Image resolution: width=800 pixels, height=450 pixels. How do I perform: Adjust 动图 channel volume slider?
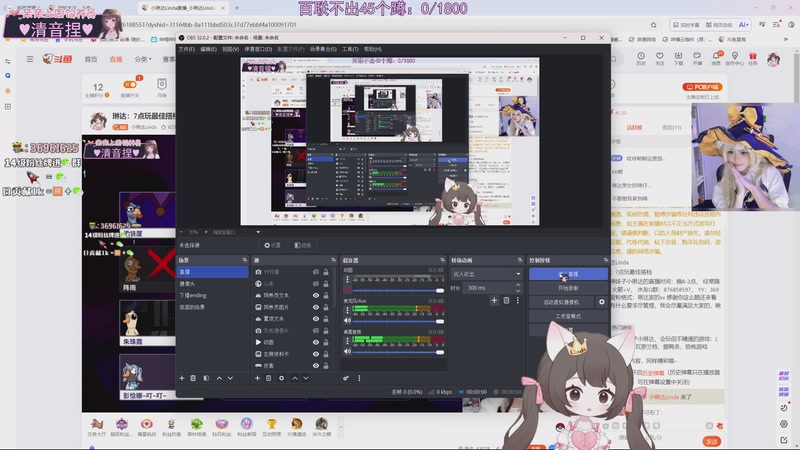(x=398, y=290)
